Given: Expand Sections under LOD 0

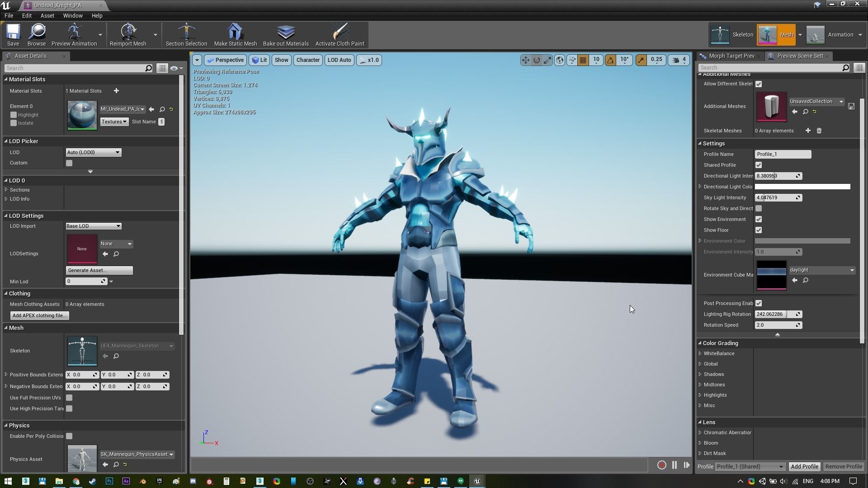Looking at the screenshot, I should click(6, 190).
